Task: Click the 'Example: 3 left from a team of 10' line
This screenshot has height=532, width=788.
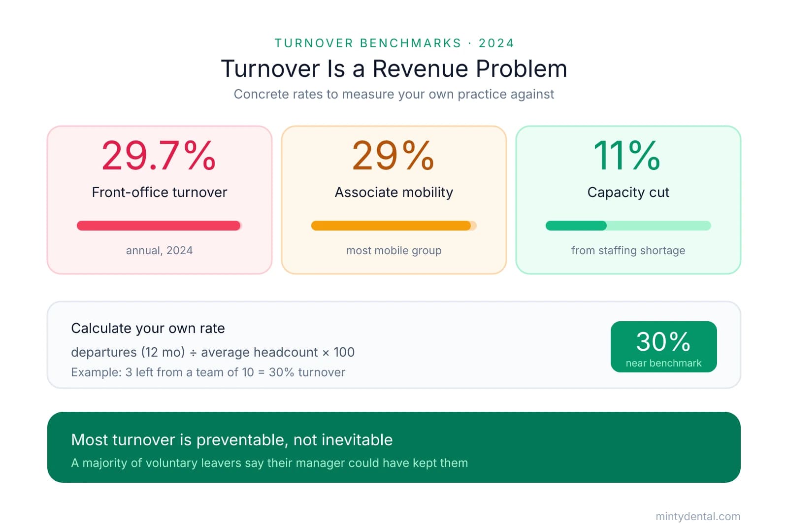Action: point(208,372)
